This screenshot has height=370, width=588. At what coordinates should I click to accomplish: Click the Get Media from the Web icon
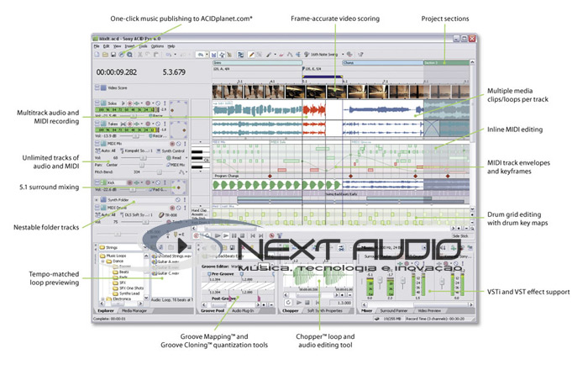pos(129,55)
